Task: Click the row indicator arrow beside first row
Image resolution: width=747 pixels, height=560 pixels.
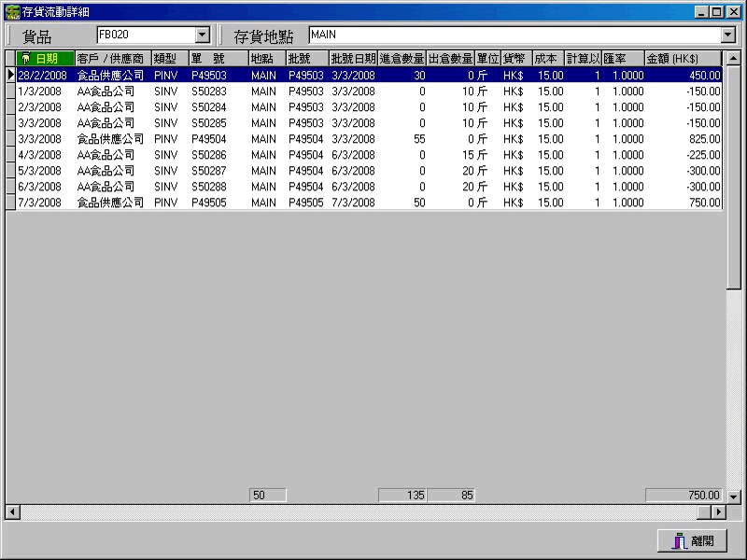Action: pyautogui.click(x=10, y=75)
